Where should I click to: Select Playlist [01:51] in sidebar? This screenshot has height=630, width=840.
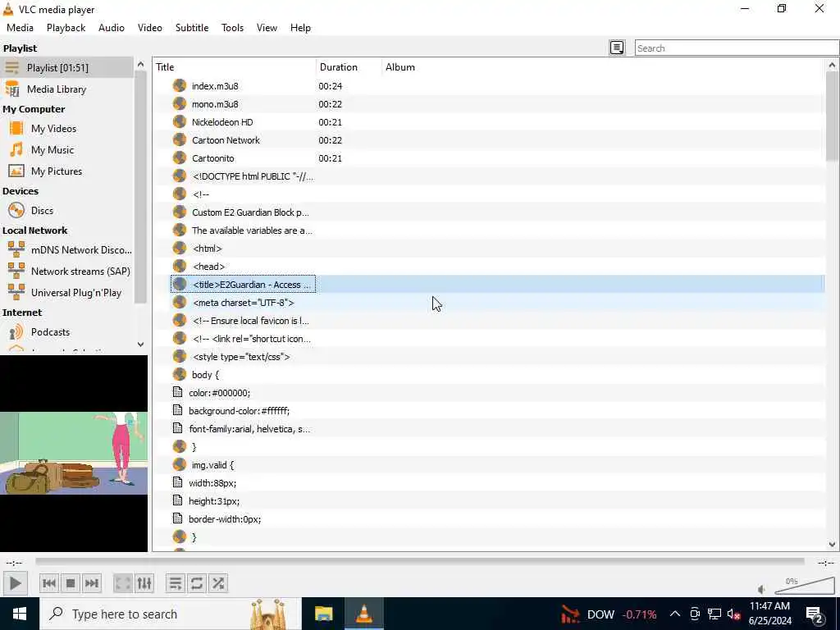[x=66, y=67]
